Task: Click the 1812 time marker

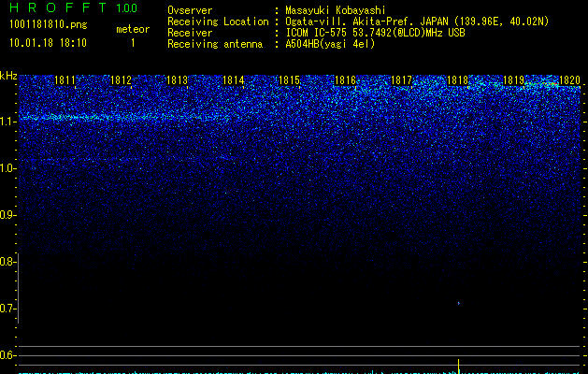Action: tap(121, 80)
